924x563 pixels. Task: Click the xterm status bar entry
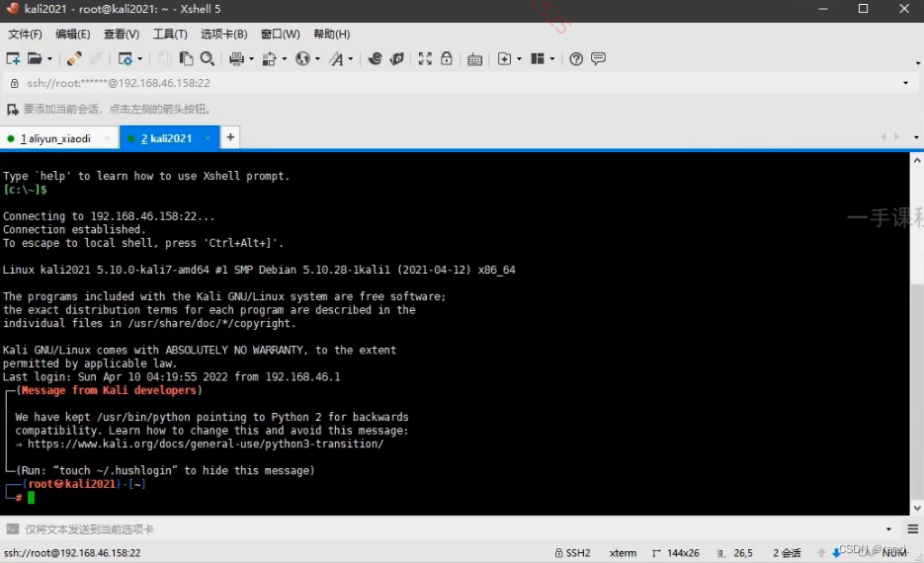[x=623, y=553]
